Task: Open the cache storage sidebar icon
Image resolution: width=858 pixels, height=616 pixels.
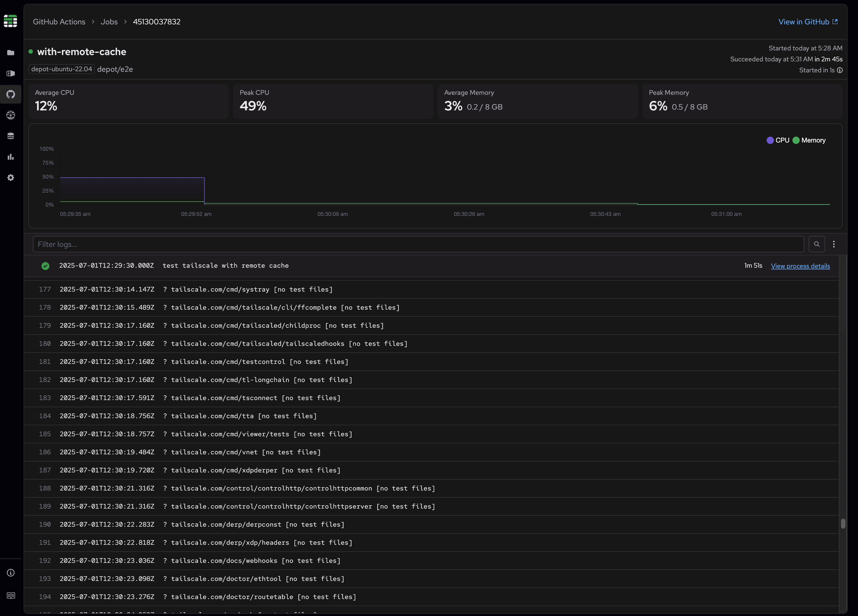Action: (x=10, y=136)
